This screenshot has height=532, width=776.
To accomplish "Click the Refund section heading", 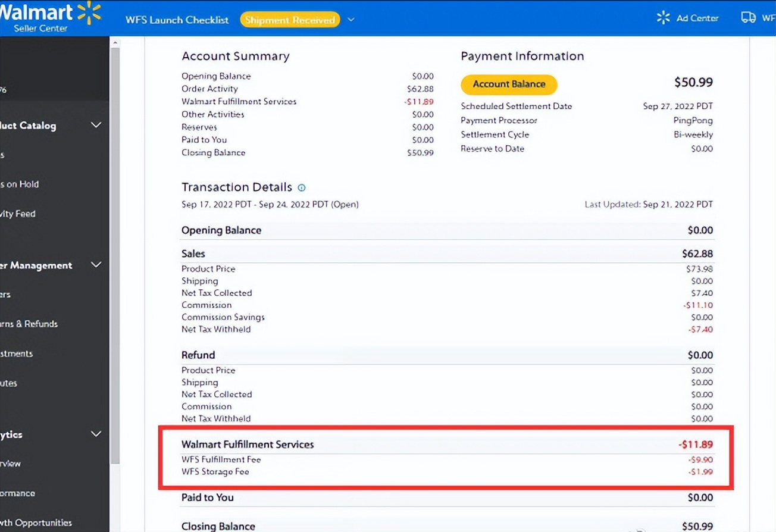I will pyautogui.click(x=198, y=355).
